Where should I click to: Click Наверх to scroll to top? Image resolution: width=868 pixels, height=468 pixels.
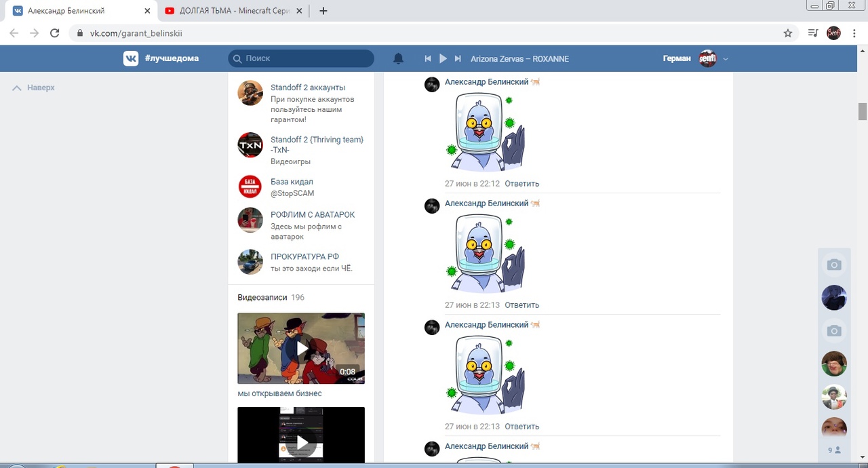34,87
